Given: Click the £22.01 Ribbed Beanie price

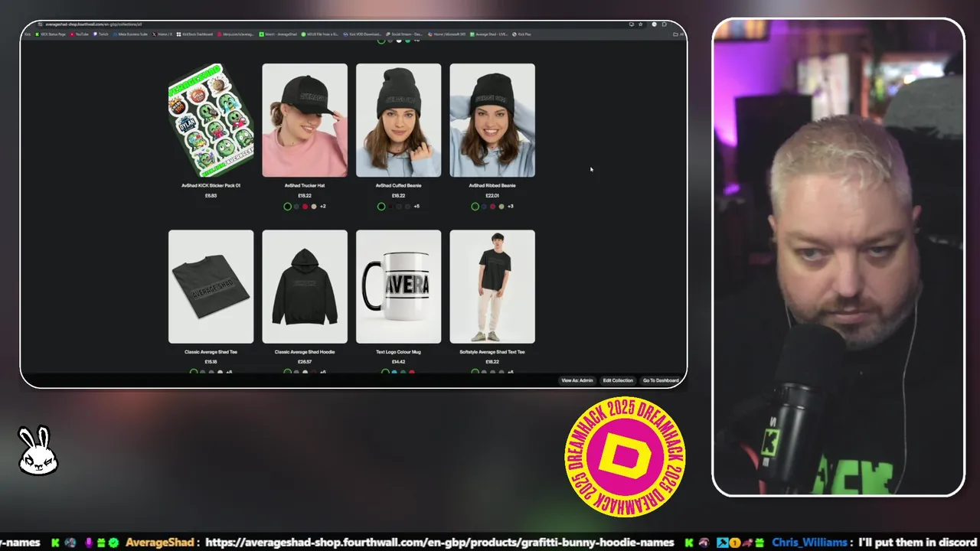Looking at the screenshot, I should pos(492,195).
